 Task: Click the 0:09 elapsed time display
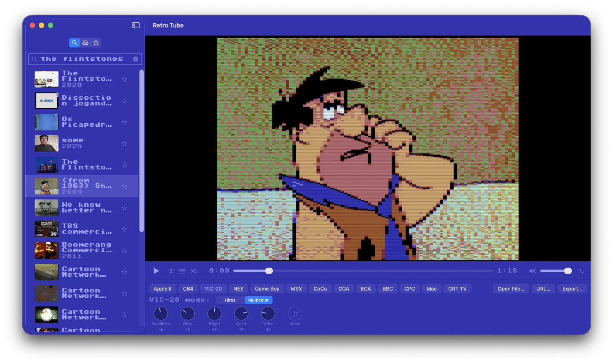(x=219, y=271)
